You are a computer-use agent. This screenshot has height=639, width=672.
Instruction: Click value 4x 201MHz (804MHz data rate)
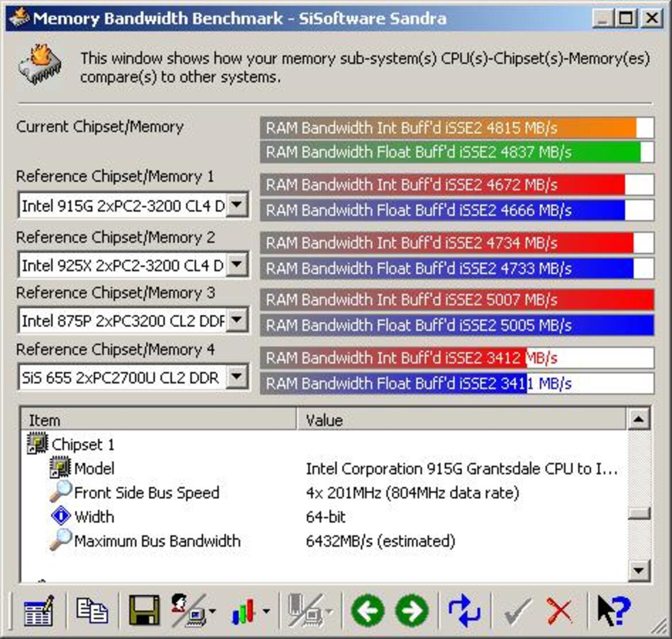pos(412,493)
